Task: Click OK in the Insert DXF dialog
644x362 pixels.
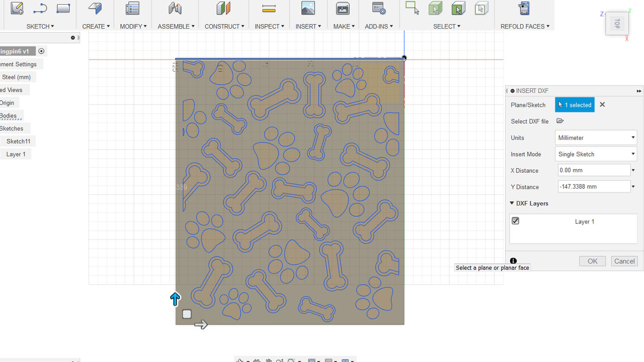Action: [592, 261]
